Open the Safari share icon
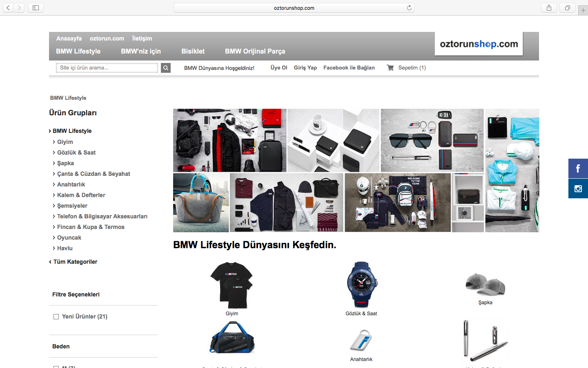The width and height of the screenshot is (588, 368). point(549,8)
